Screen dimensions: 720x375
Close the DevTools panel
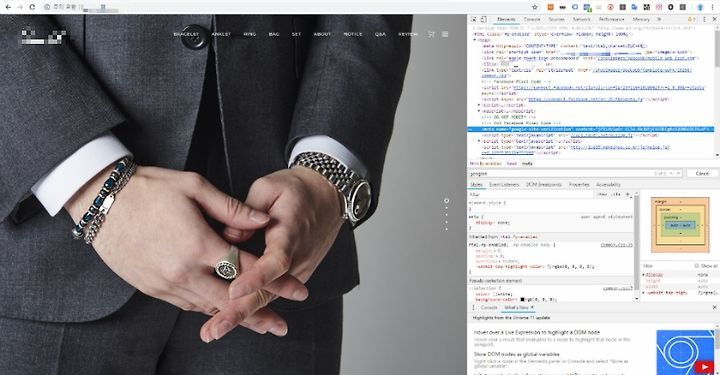point(714,19)
